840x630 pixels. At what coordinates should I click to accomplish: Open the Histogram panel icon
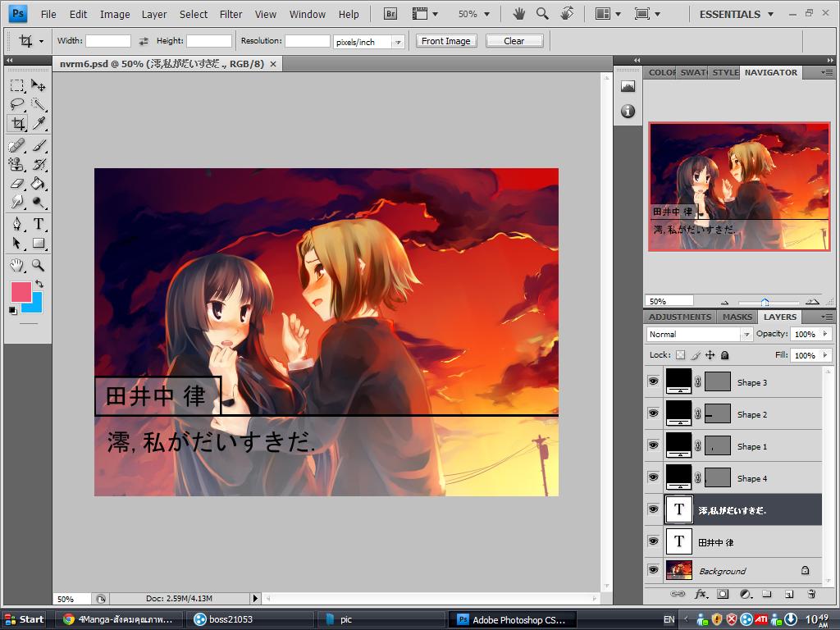click(x=628, y=86)
